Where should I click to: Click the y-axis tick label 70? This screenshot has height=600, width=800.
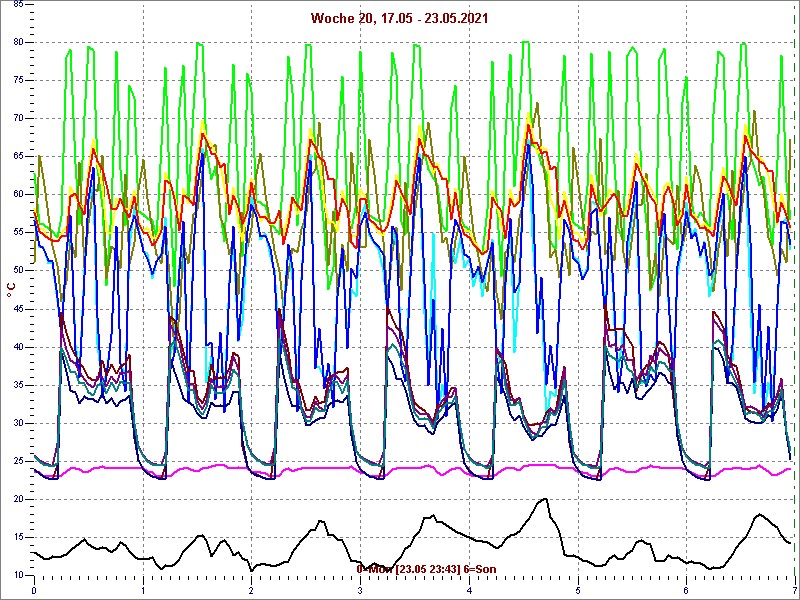(18, 118)
